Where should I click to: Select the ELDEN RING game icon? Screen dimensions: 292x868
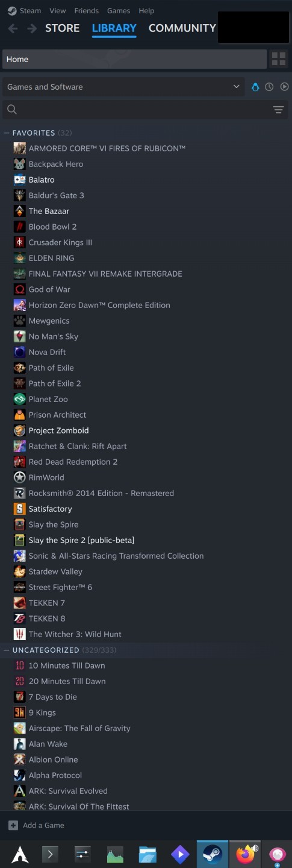click(x=19, y=258)
